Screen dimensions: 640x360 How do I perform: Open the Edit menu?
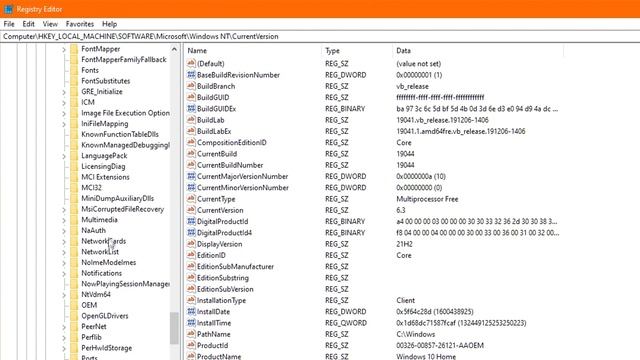coord(28,24)
